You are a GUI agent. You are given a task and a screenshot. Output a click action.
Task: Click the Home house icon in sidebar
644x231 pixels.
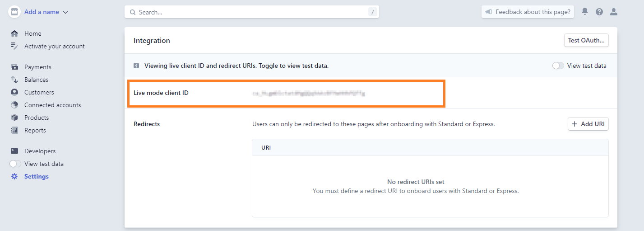tap(14, 33)
